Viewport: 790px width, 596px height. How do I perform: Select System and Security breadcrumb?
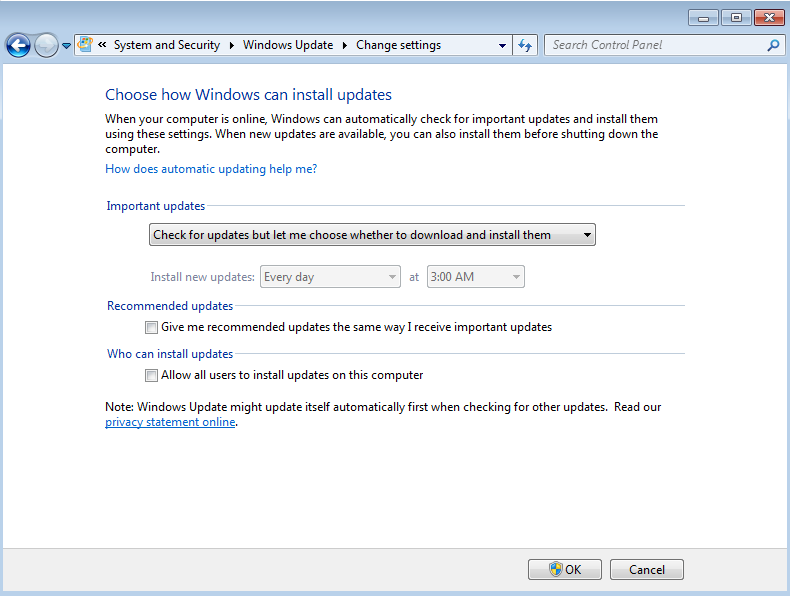point(166,45)
